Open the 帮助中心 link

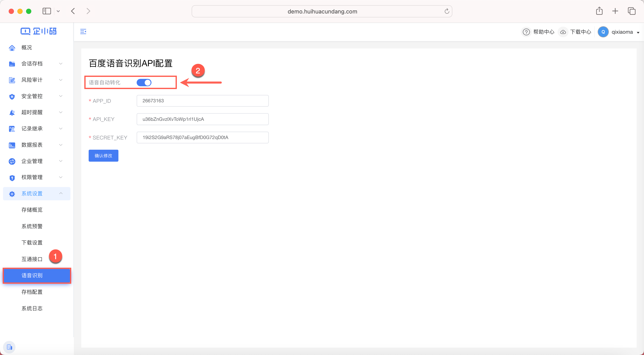click(544, 32)
